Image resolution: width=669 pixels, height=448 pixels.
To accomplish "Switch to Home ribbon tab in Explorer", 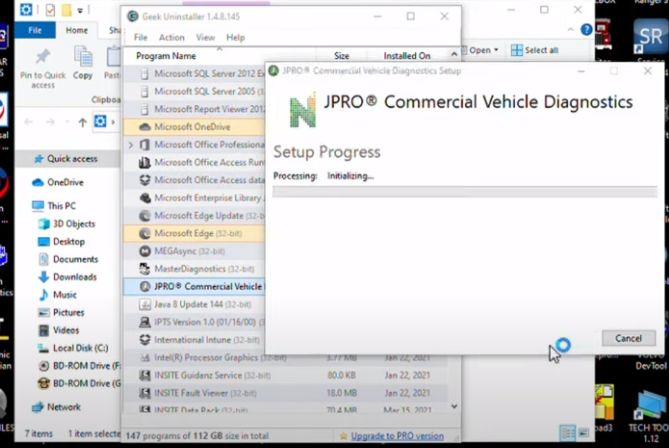I will 77,30.
